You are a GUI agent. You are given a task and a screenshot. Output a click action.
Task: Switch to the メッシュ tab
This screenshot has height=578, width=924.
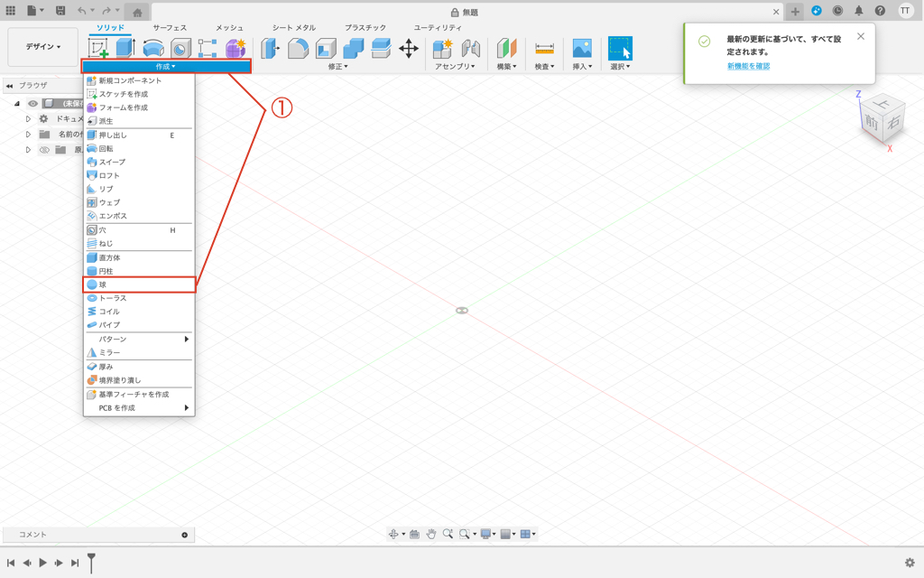(229, 28)
